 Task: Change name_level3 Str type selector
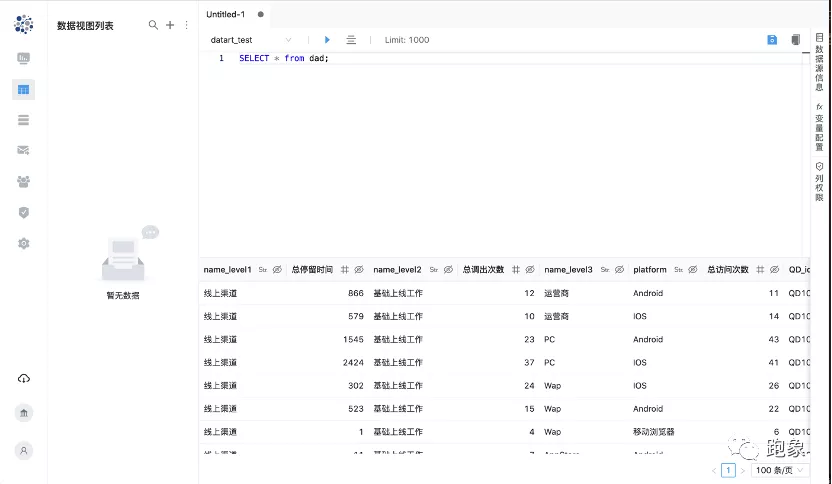point(604,270)
